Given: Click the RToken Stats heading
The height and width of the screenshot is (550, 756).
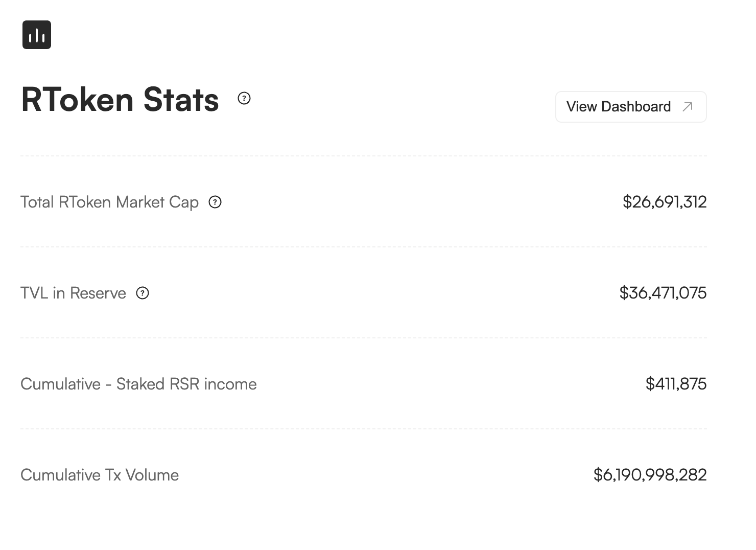Looking at the screenshot, I should [120, 100].
